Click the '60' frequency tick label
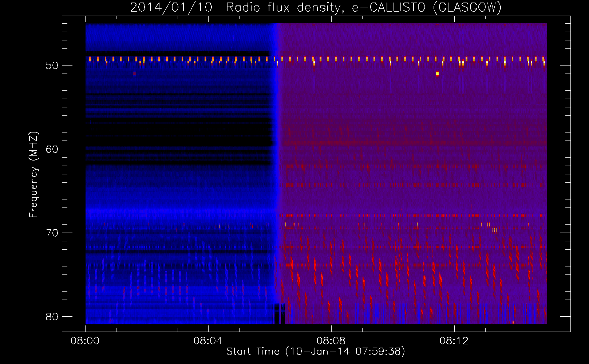This screenshot has width=589, height=364. tap(52, 149)
